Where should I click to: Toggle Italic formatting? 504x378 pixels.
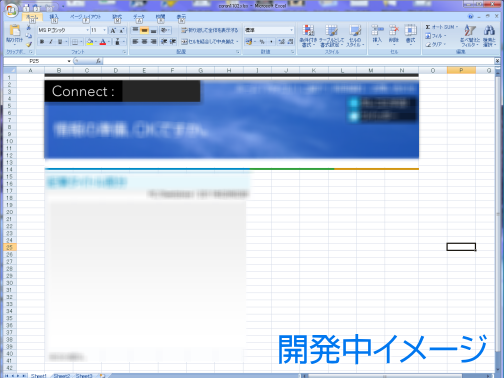[x=51, y=42]
